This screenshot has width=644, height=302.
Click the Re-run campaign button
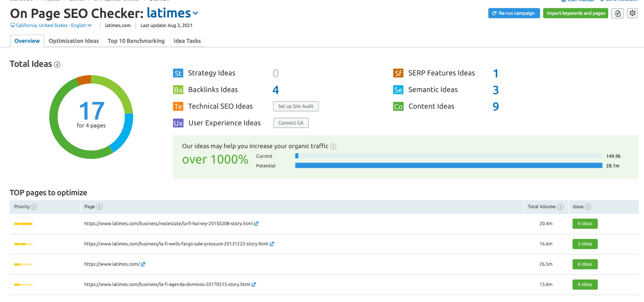coord(514,13)
